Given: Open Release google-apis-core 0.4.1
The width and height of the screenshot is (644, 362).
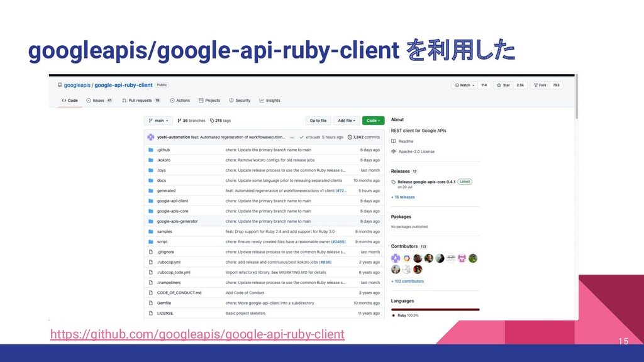Looking at the screenshot, I should pos(426,182).
